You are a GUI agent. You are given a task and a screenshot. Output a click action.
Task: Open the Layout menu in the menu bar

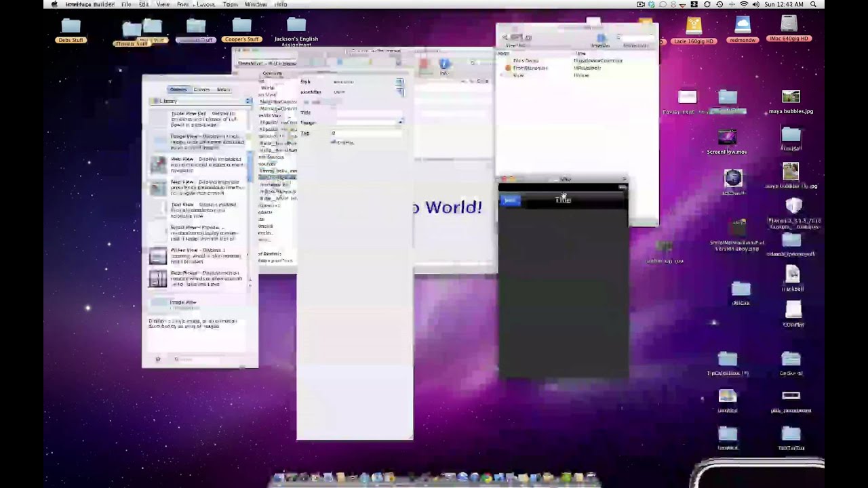205,4
